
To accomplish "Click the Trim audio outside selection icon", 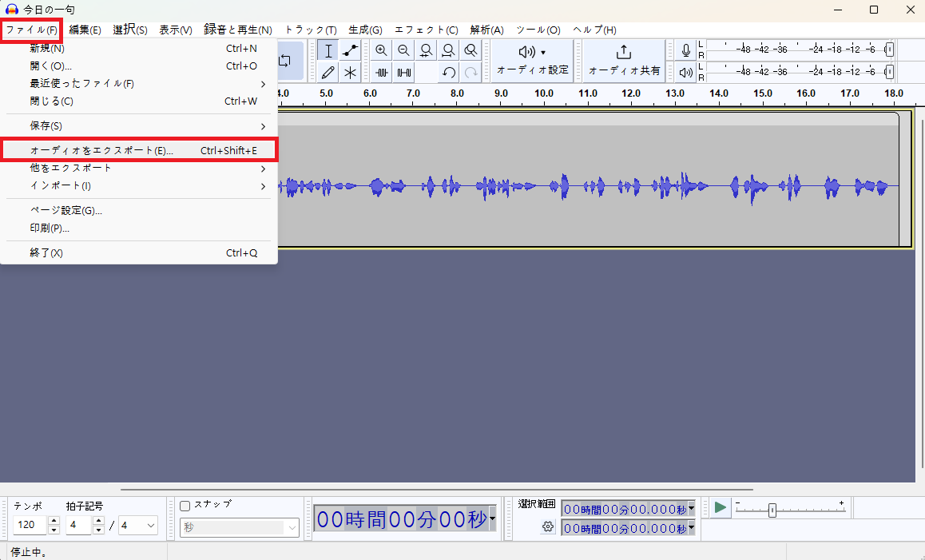I will click(382, 73).
